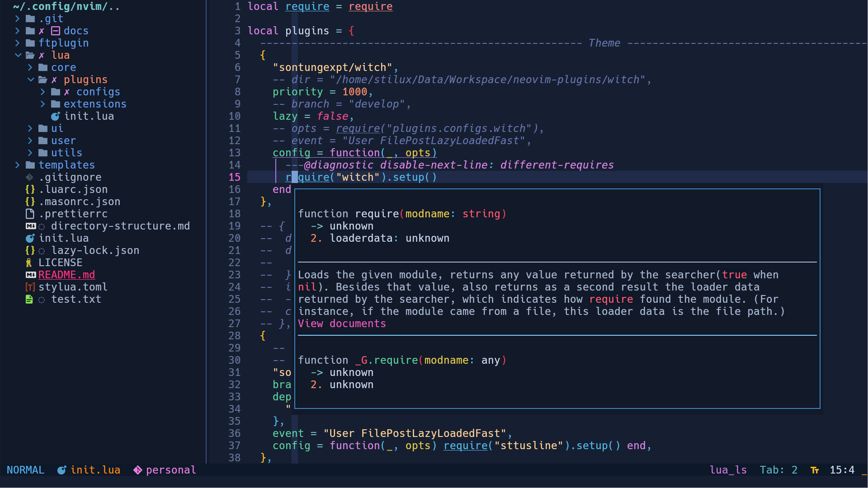Click the Tab: 2 indent setting
This screenshot has height=488, width=868.
(778, 470)
